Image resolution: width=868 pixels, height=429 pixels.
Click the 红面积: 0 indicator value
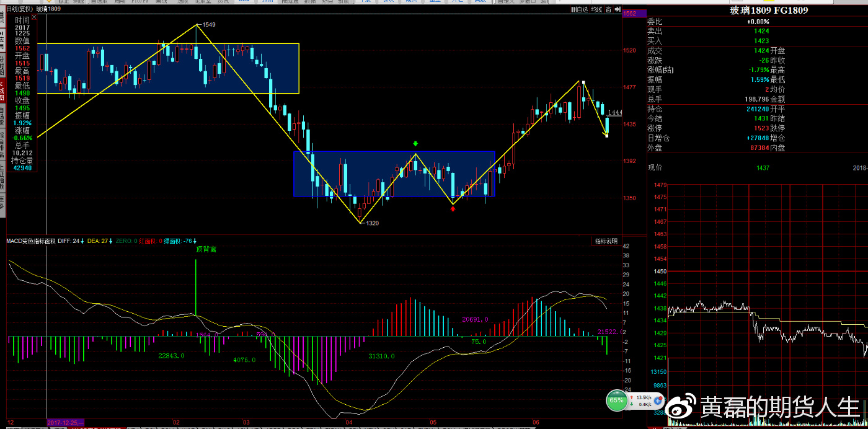click(151, 241)
